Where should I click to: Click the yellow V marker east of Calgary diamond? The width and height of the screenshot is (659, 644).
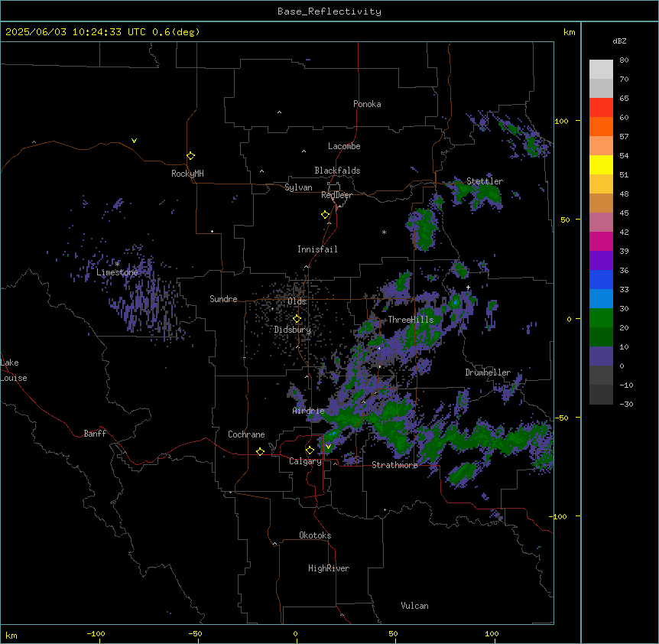[x=328, y=447]
